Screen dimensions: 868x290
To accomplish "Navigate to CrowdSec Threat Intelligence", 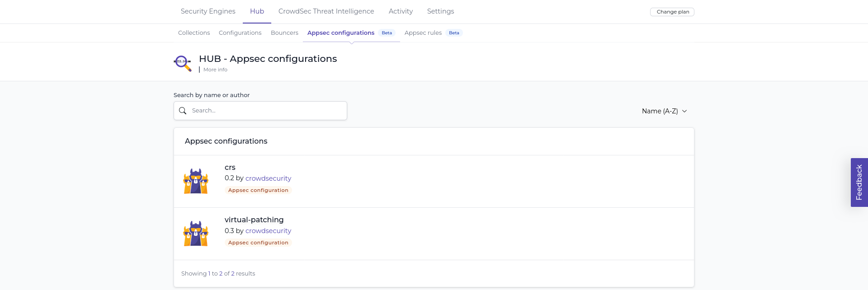I will point(326,11).
